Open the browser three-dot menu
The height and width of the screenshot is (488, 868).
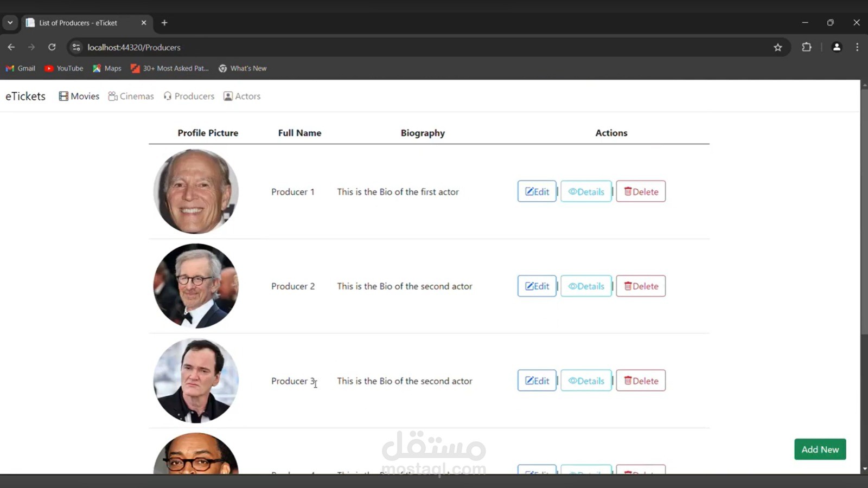857,47
